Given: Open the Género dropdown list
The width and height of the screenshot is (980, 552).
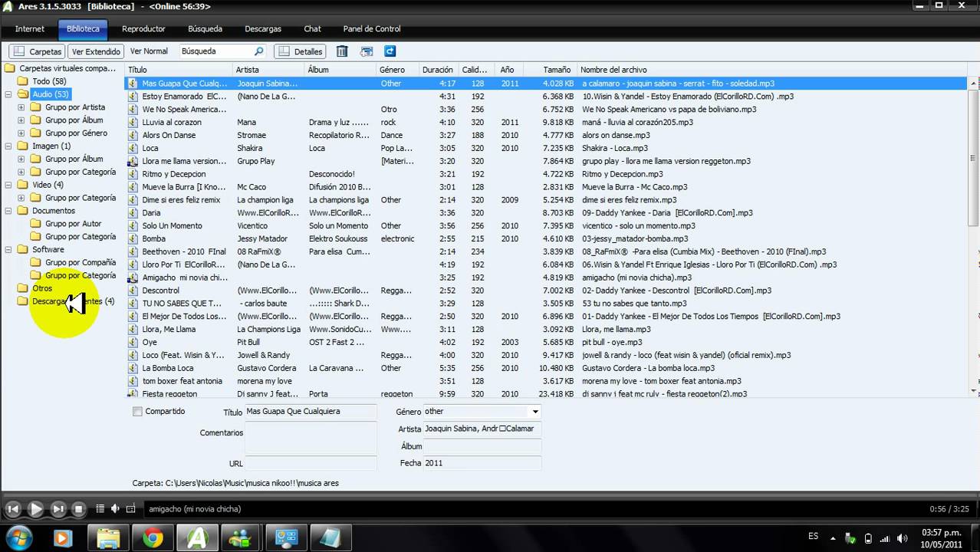Looking at the screenshot, I should point(535,412).
